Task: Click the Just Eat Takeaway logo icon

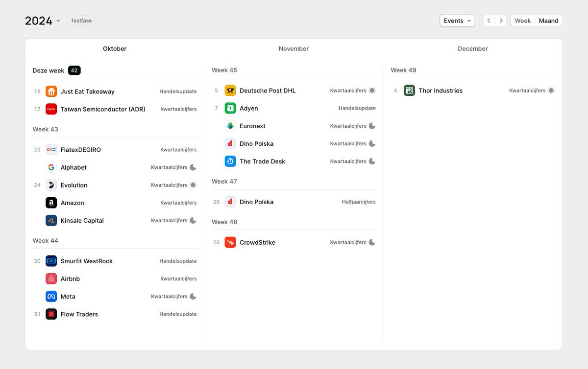Action: click(51, 92)
